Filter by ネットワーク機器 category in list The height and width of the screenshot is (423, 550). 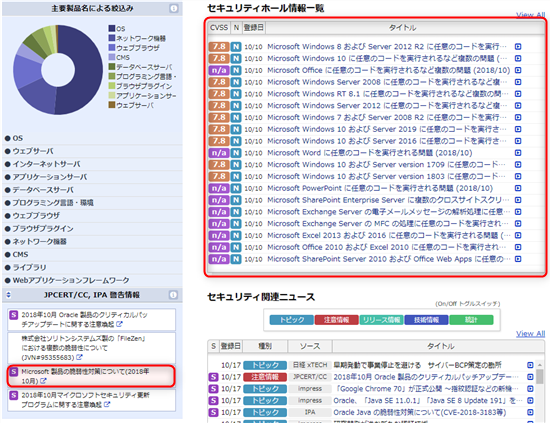(x=39, y=242)
